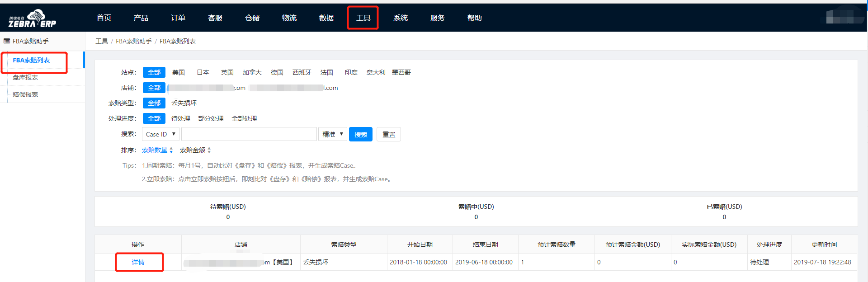Click the Zebra ERP logo
Screen dimensions: 868x282
[x=32, y=19]
